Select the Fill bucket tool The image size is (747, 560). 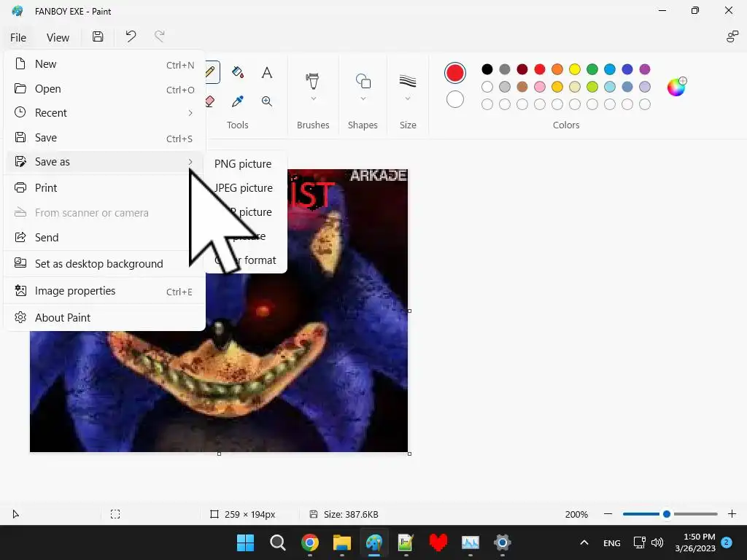pos(238,72)
